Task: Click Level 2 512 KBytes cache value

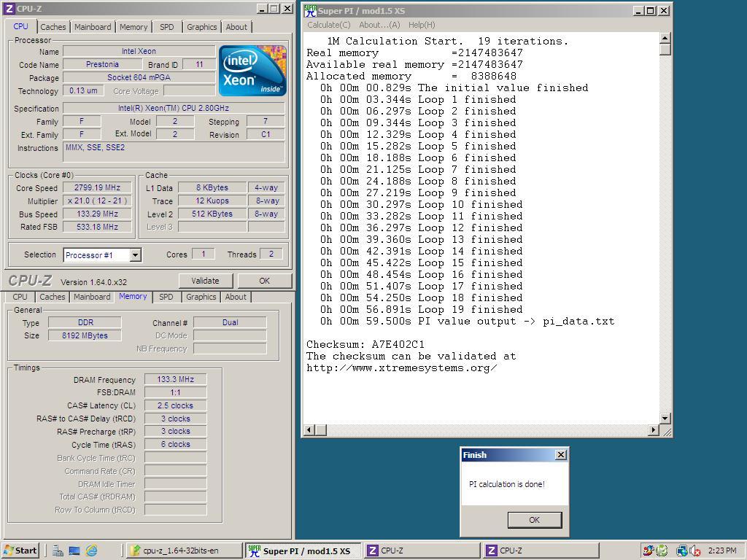Action: (x=212, y=214)
